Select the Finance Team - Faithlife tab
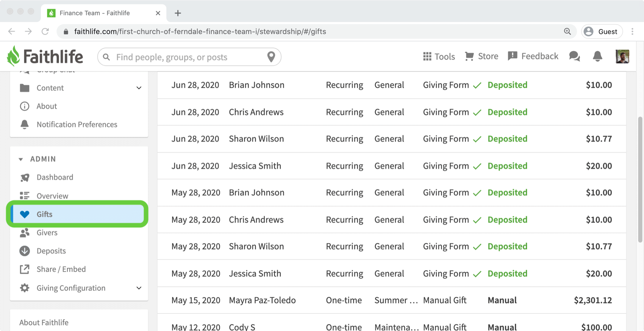The width and height of the screenshot is (644, 331). pyautogui.click(x=103, y=13)
